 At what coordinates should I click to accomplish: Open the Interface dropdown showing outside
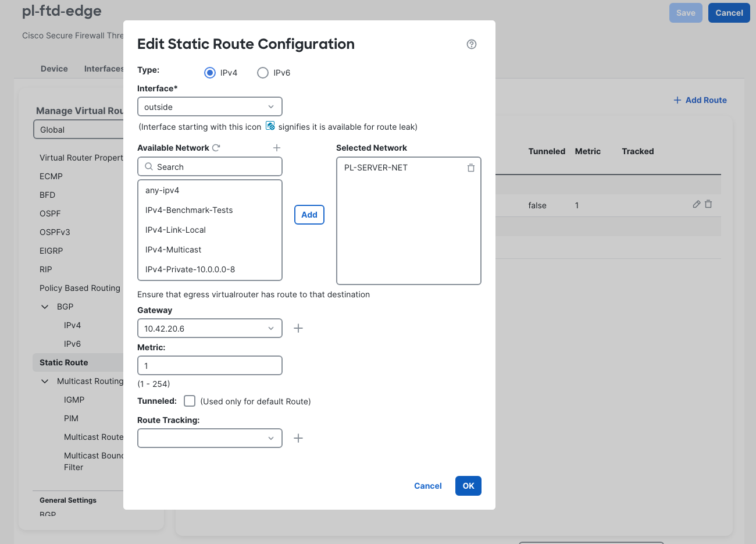[210, 106]
